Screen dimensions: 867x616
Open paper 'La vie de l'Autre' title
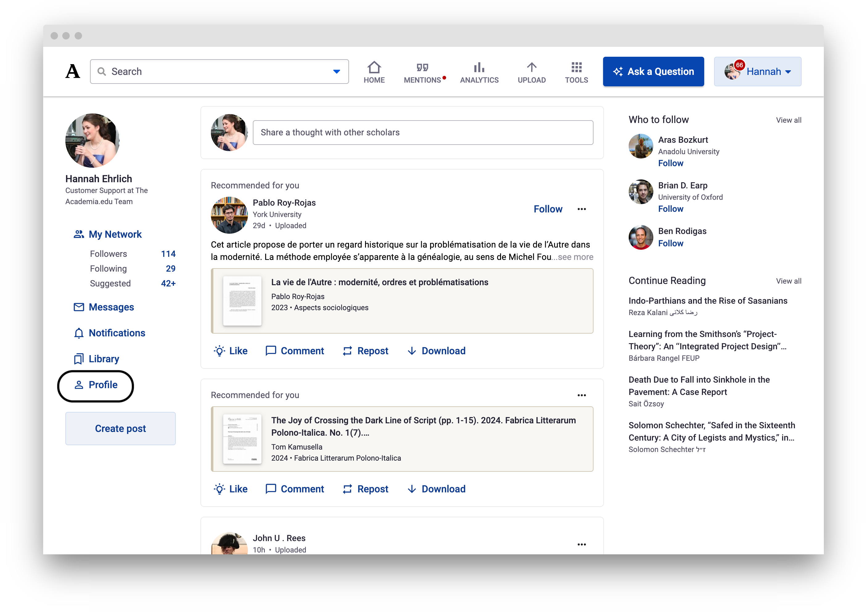coord(379,282)
